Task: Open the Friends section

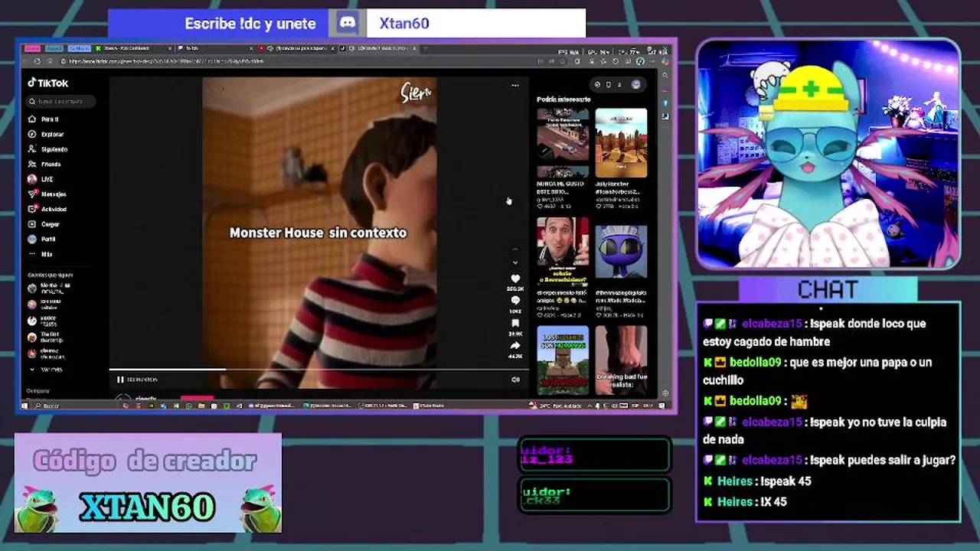Action: click(x=44, y=164)
